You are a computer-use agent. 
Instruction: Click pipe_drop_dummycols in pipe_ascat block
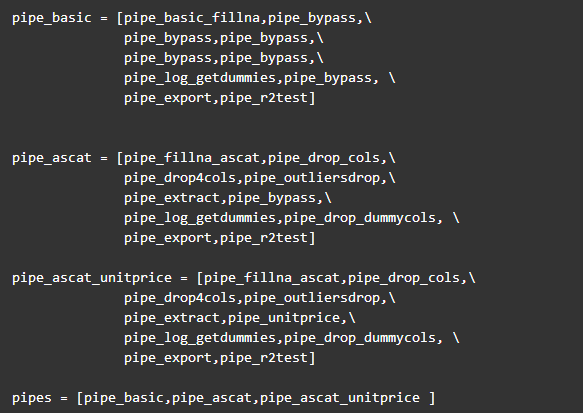coord(360,218)
